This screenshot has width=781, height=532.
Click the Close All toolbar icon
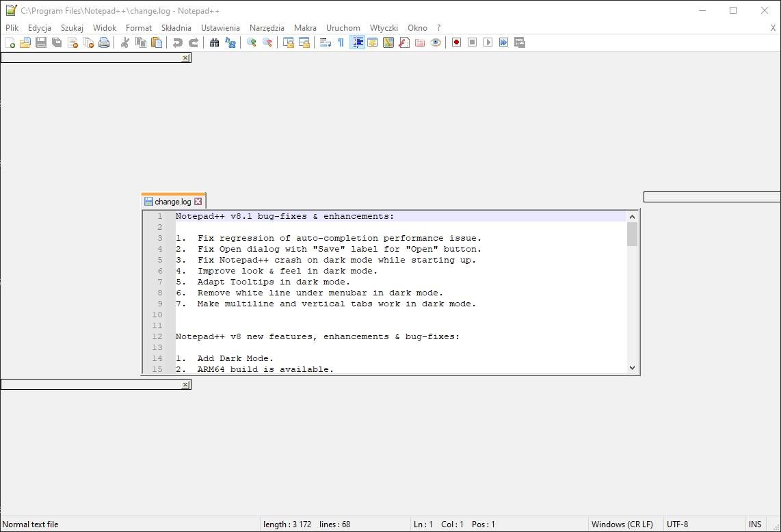pyautogui.click(x=89, y=43)
